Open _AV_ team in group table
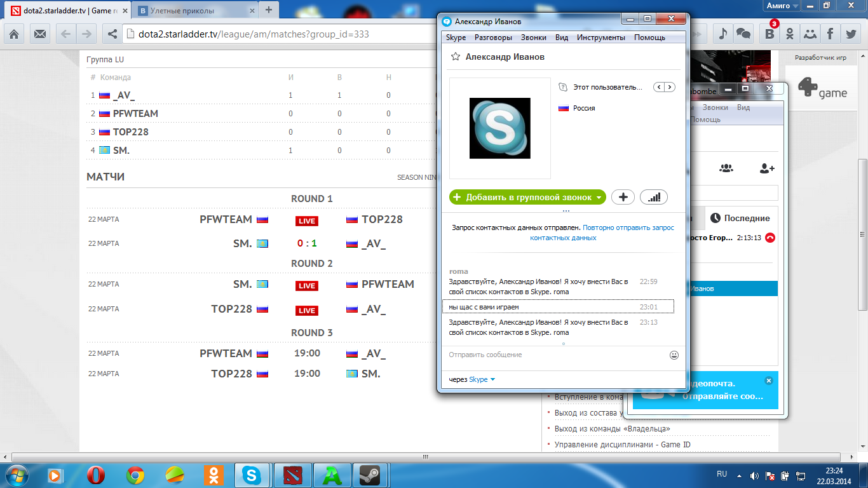868x488 pixels. pos(123,95)
